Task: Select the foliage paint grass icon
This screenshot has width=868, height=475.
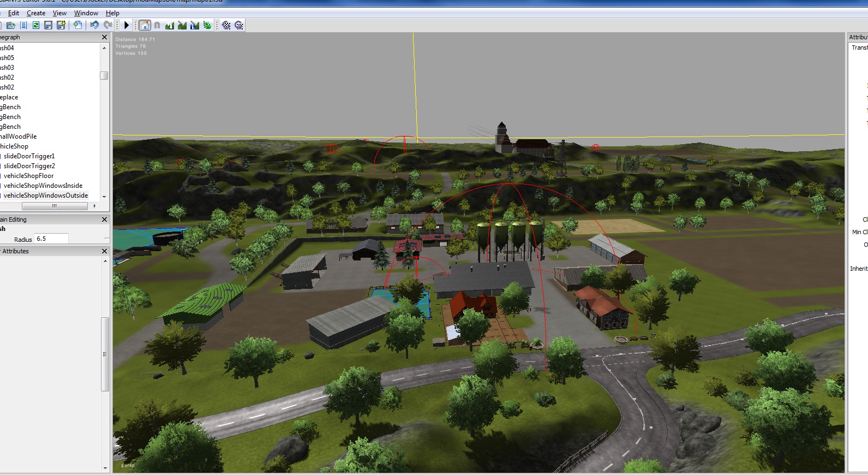Action: (x=207, y=25)
